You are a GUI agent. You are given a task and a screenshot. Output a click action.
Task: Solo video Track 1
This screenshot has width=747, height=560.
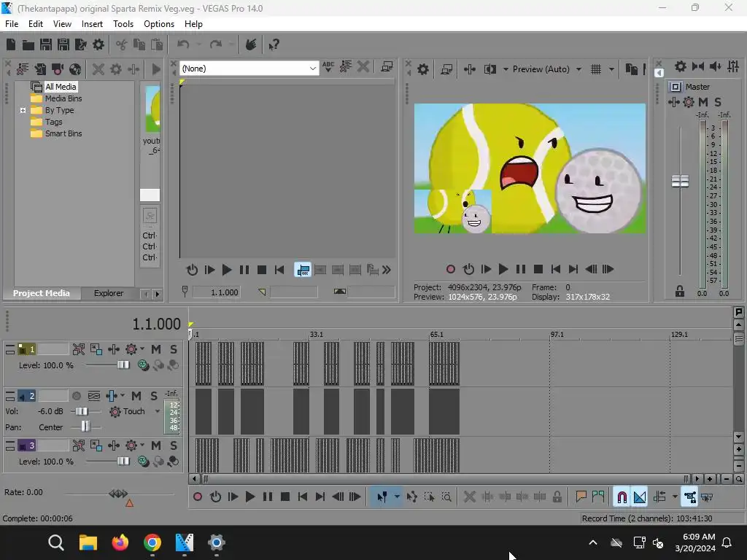[174, 349]
